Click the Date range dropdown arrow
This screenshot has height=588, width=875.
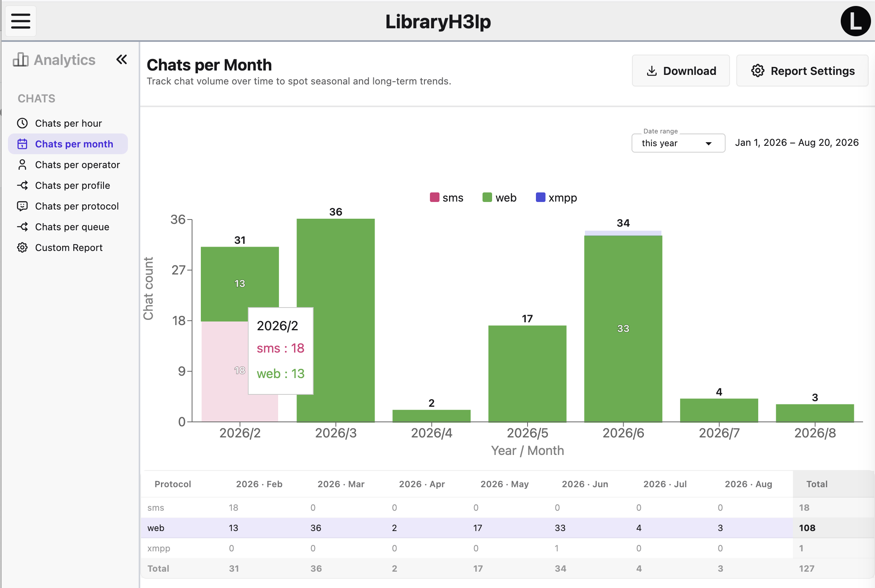[708, 143]
